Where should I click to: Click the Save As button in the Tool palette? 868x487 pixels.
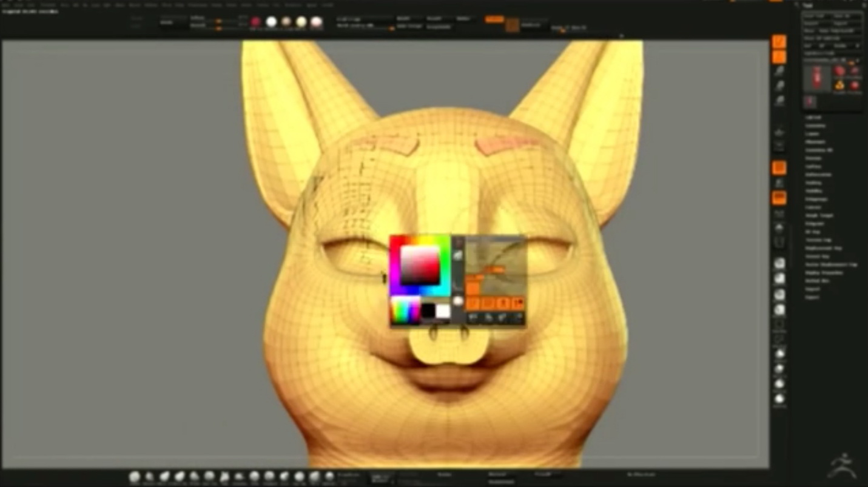coord(847,16)
